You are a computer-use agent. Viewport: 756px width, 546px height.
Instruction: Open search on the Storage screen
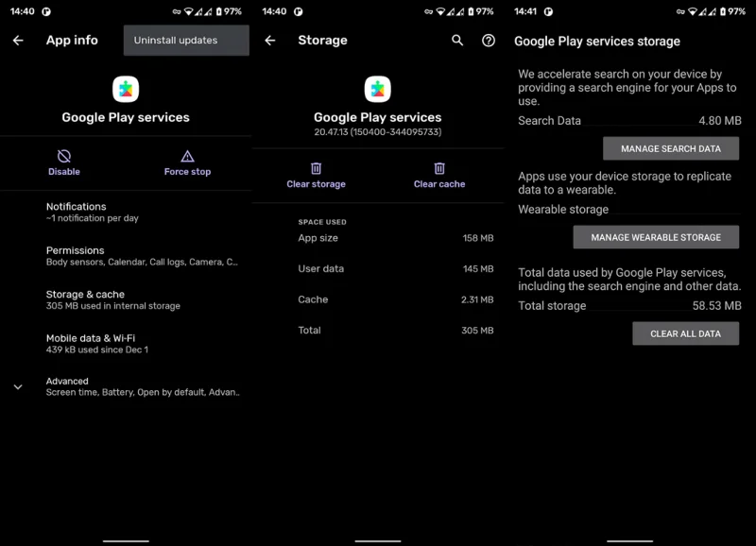(457, 41)
